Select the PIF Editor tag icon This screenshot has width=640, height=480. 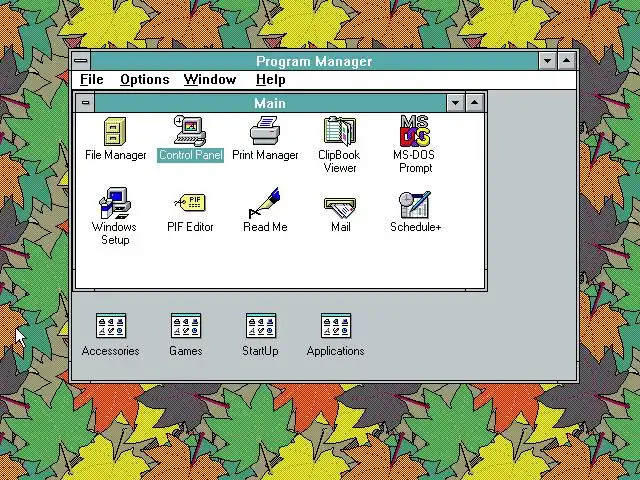coord(190,203)
